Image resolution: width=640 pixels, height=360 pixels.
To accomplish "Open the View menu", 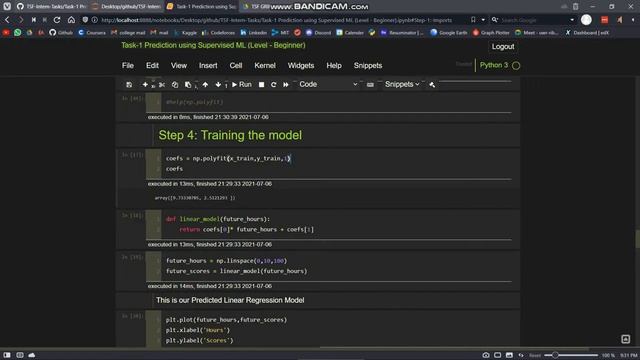I will click(179, 66).
